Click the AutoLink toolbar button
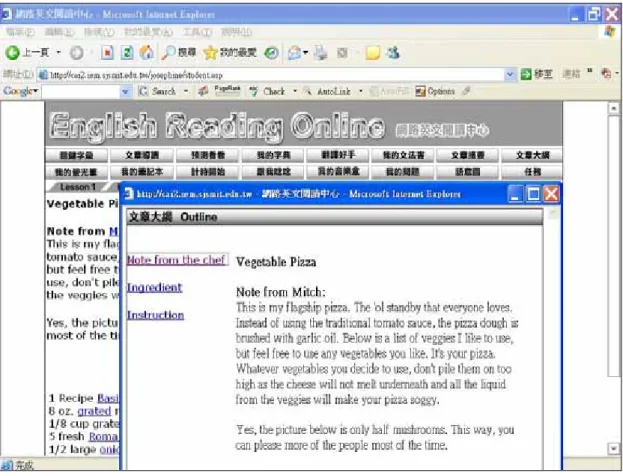 (328, 91)
